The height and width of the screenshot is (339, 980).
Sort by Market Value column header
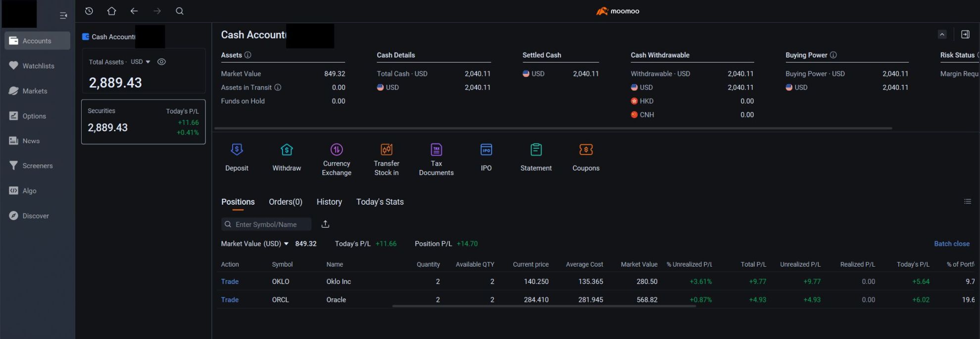tap(639, 264)
